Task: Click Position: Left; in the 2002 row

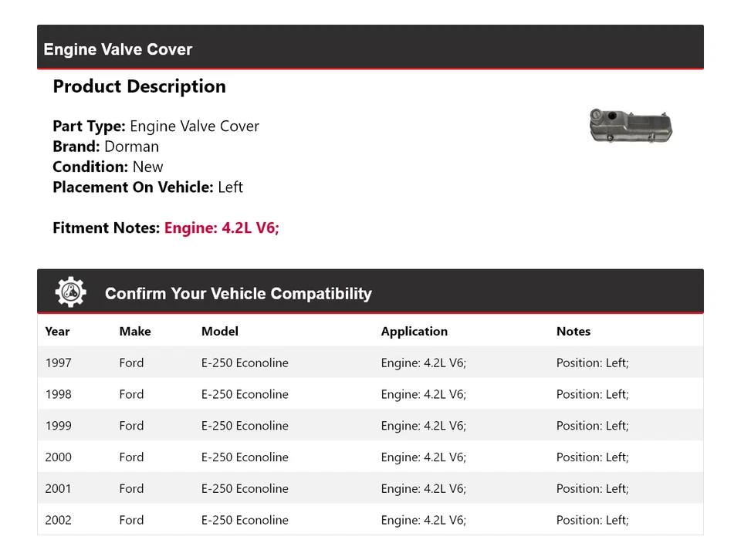Action: coord(592,520)
